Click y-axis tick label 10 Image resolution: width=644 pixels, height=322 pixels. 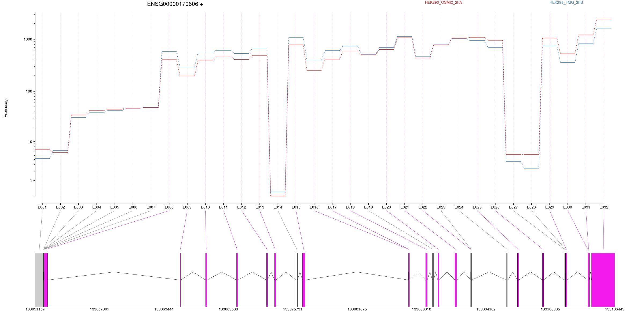coord(30,142)
